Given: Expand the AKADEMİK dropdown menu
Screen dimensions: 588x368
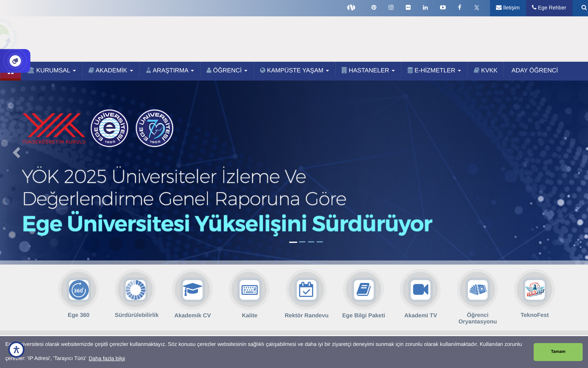Looking at the screenshot, I should point(111,70).
